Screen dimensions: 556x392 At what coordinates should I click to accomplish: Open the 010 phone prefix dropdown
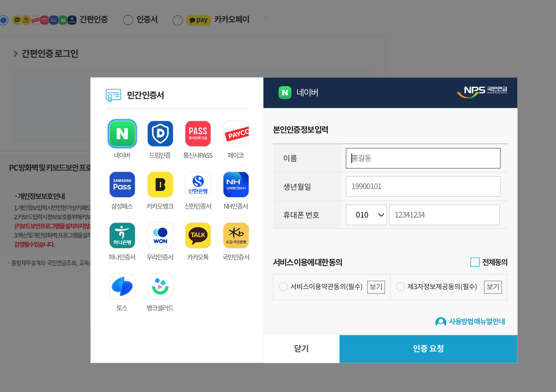(366, 215)
